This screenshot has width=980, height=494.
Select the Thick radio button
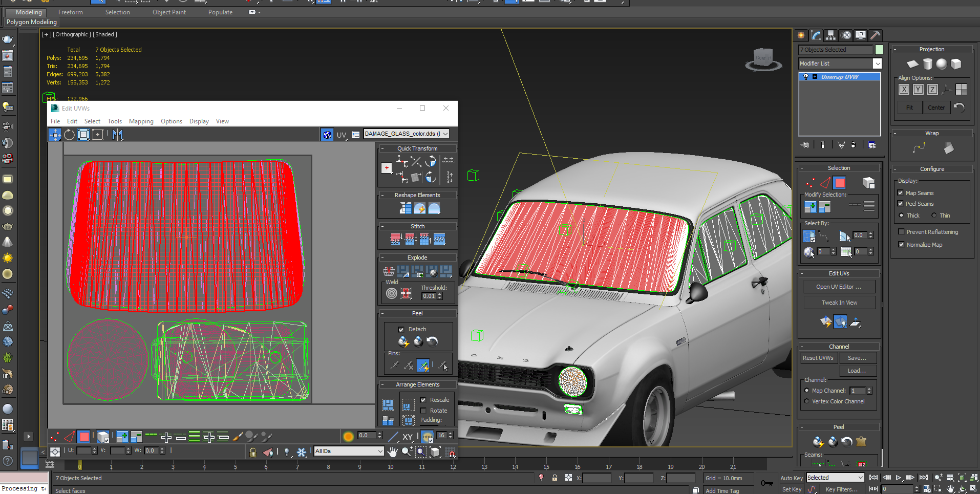tap(902, 216)
